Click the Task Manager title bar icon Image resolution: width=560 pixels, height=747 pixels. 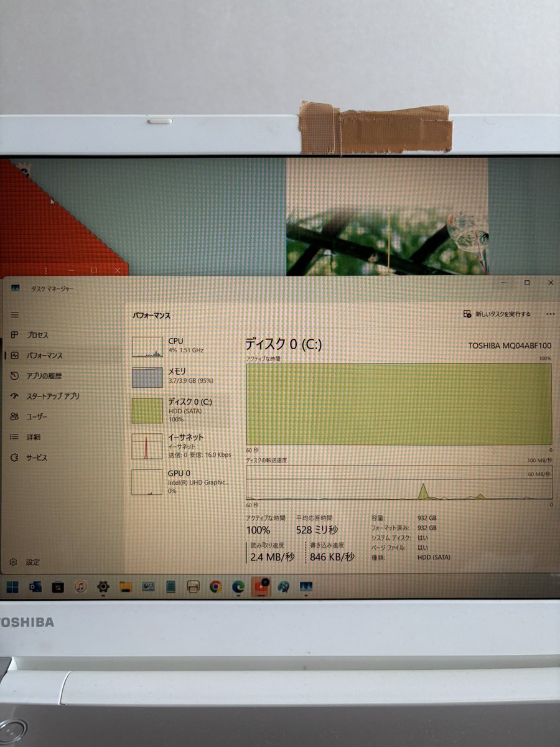(16, 288)
